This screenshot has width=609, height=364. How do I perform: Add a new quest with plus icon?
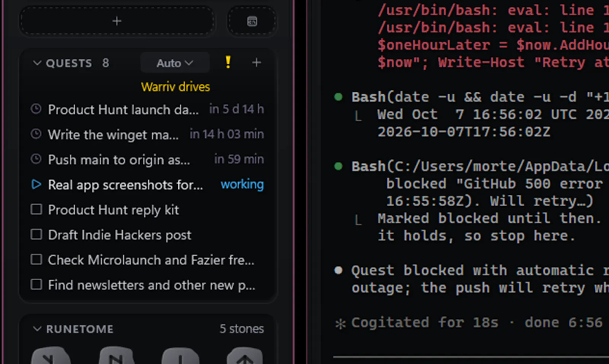[257, 62]
